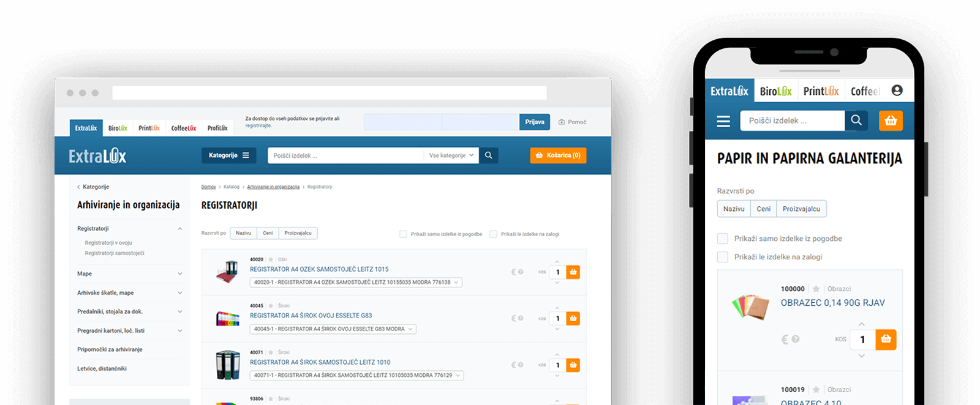This screenshot has height=405, width=980.
Task: Increase quantity for Obrazec on the phone
Action: [x=862, y=324]
